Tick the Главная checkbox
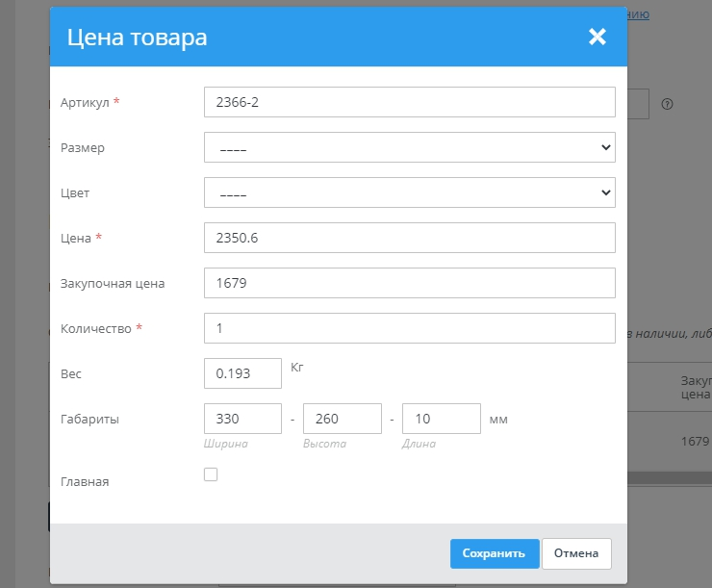The image size is (712, 588). [x=211, y=474]
